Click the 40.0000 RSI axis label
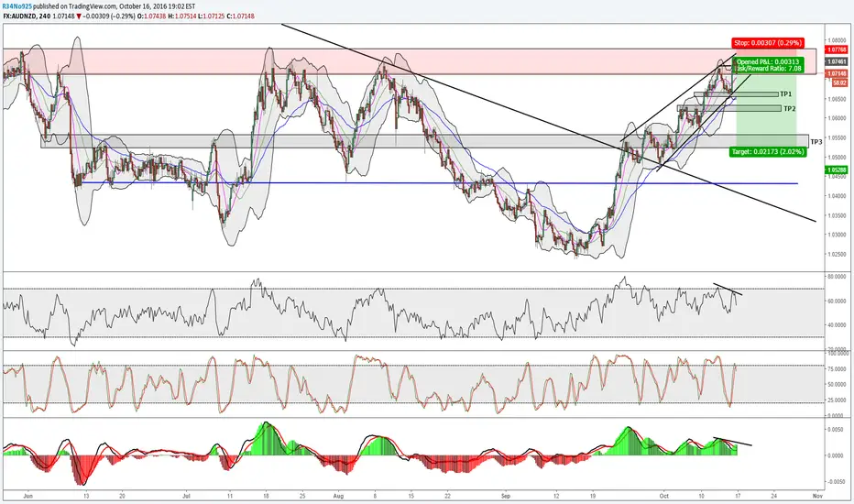Screen dimensions: 854x504 (838, 325)
